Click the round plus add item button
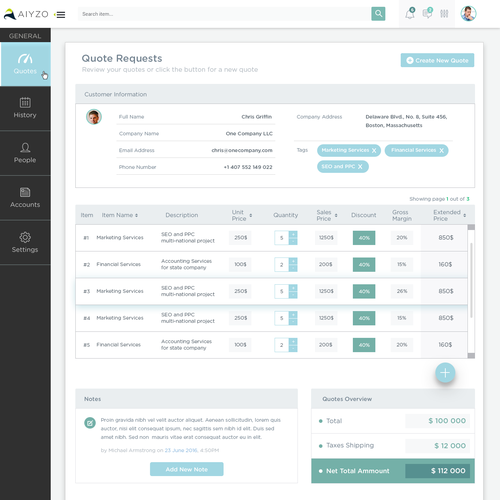The width and height of the screenshot is (500, 500). tap(445, 373)
